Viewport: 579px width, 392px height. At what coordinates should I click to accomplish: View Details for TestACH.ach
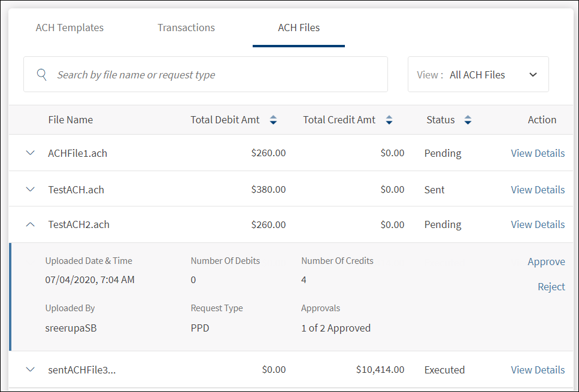click(x=537, y=190)
